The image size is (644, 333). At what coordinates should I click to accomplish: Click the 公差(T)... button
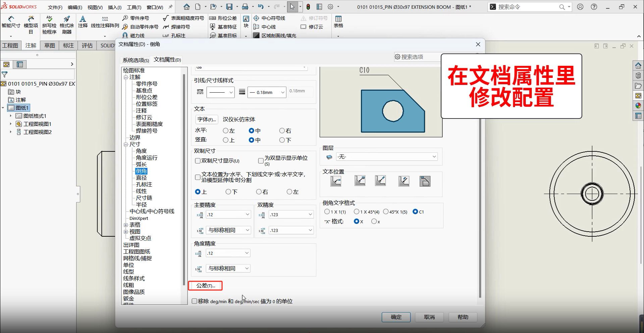click(205, 286)
